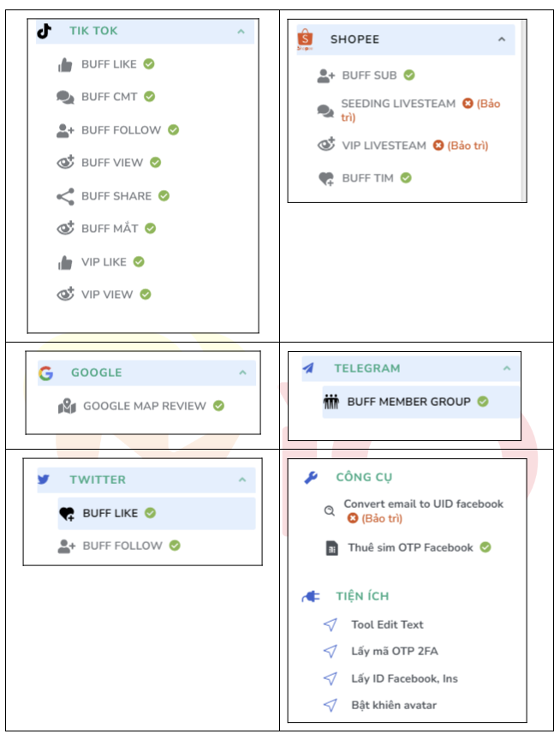Select BUFF MEMBER GROUP menu item
The width and height of the screenshot is (560, 740).
coord(420,402)
